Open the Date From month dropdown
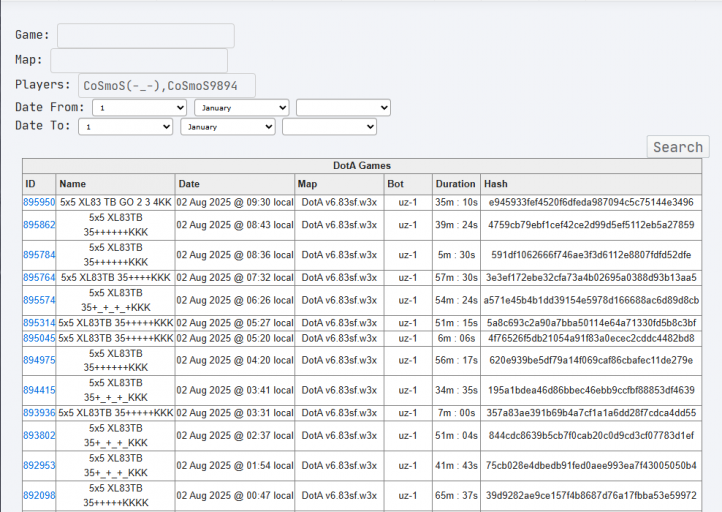This screenshot has width=722, height=512. tap(242, 108)
